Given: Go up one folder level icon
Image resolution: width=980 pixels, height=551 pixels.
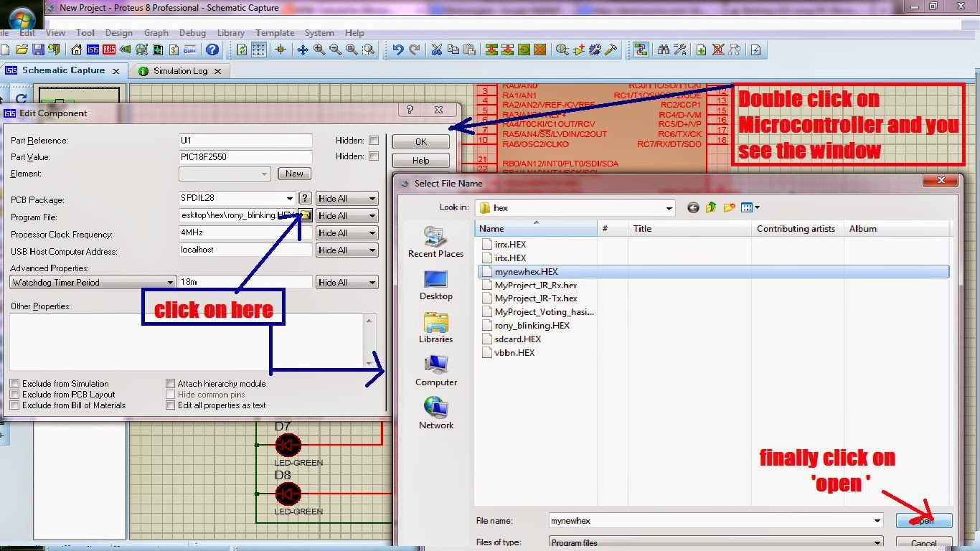Looking at the screenshot, I should 711,207.
